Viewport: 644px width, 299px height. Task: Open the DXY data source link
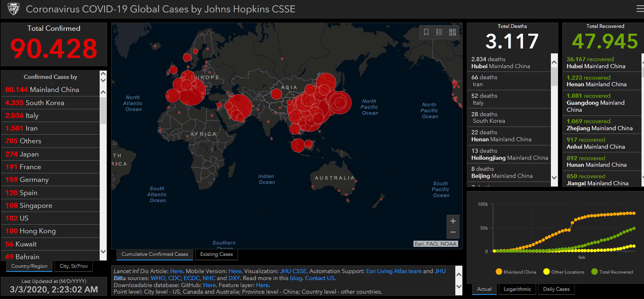point(234,278)
